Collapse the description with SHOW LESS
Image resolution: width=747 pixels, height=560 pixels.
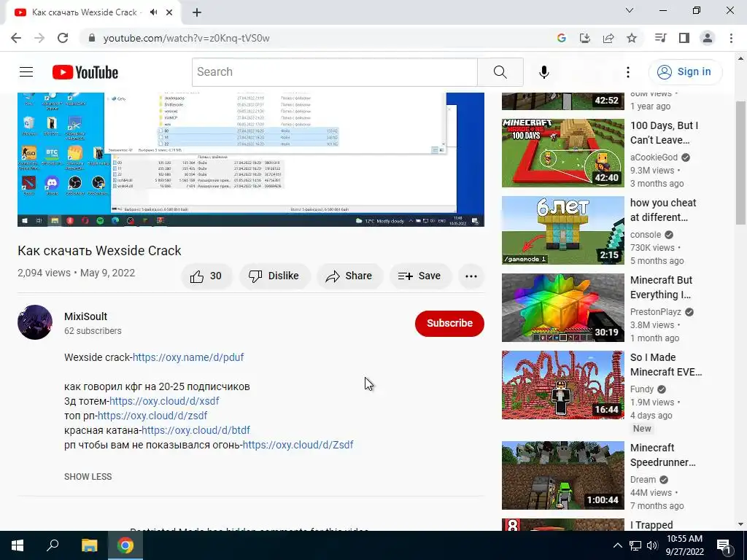[x=88, y=477]
